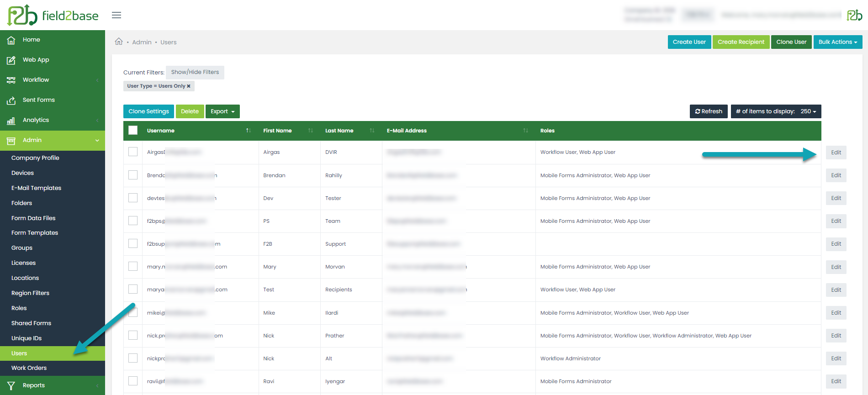Check the box for Brendan Rahilly row

[133, 175]
